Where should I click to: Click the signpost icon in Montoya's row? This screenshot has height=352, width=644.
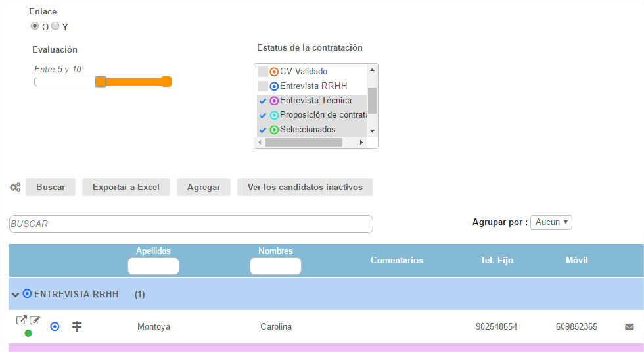pyautogui.click(x=77, y=326)
